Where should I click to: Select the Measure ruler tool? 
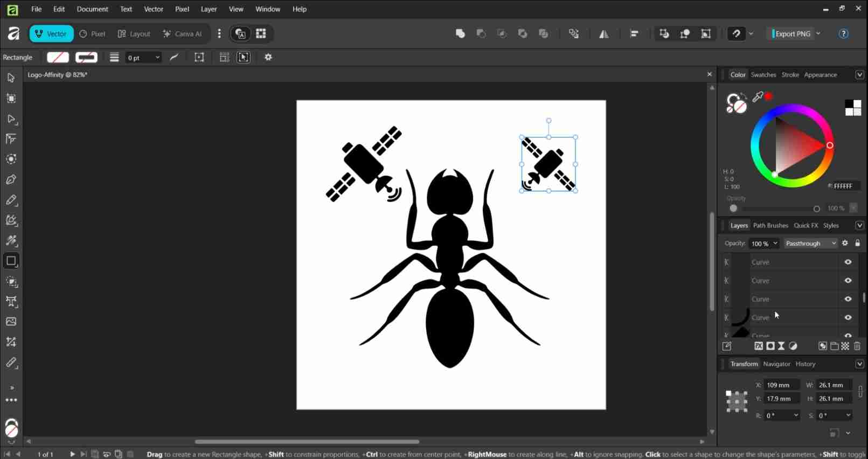tap(11, 363)
